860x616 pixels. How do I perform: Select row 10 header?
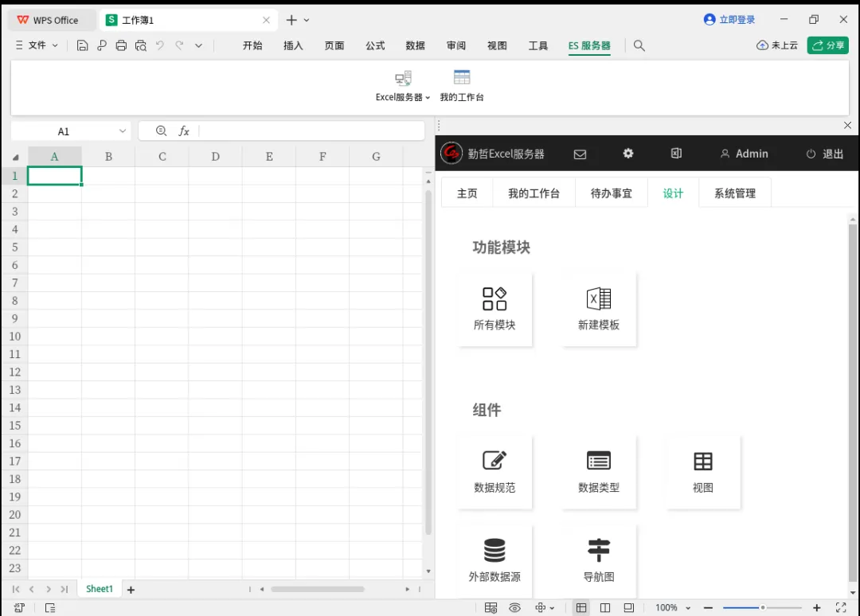[15, 337]
